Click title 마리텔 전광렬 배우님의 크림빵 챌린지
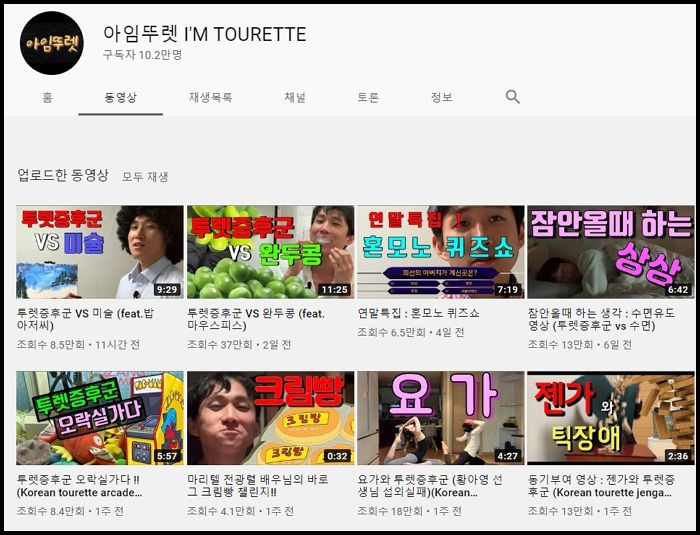700x535 pixels. (x=258, y=486)
